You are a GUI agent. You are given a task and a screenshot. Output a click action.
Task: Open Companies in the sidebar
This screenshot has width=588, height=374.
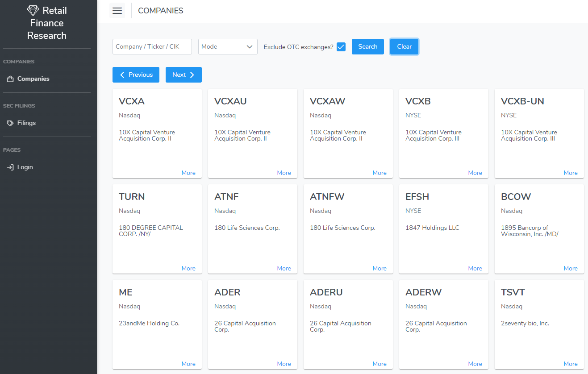(x=33, y=79)
